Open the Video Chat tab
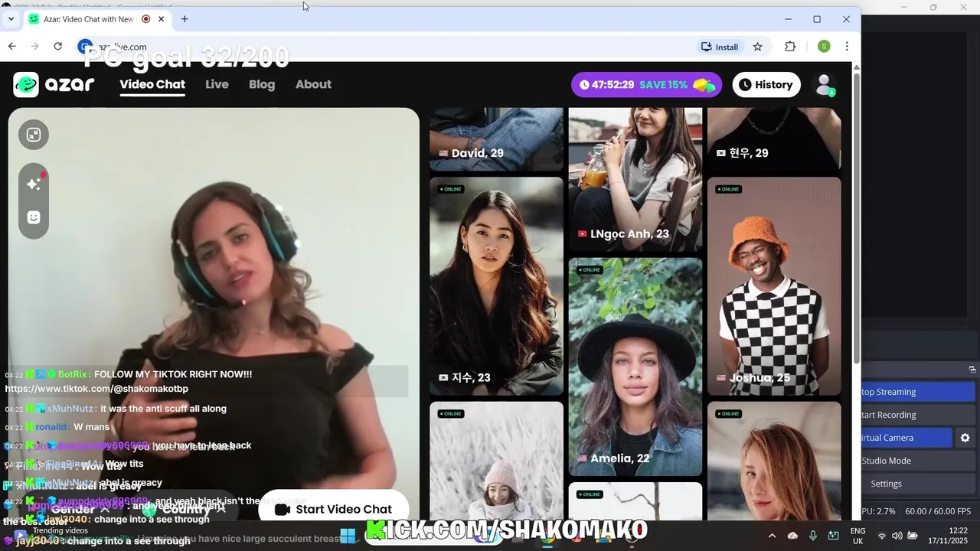Image resolution: width=980 pixels, height=551 pixels. pyautogui.click(x=152, y=84)
